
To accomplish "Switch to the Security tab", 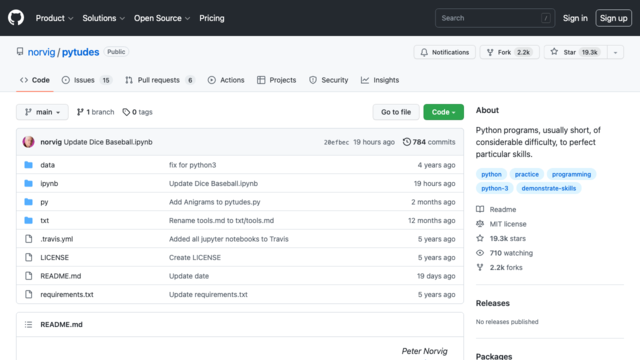I will click(x=329, y=80).
